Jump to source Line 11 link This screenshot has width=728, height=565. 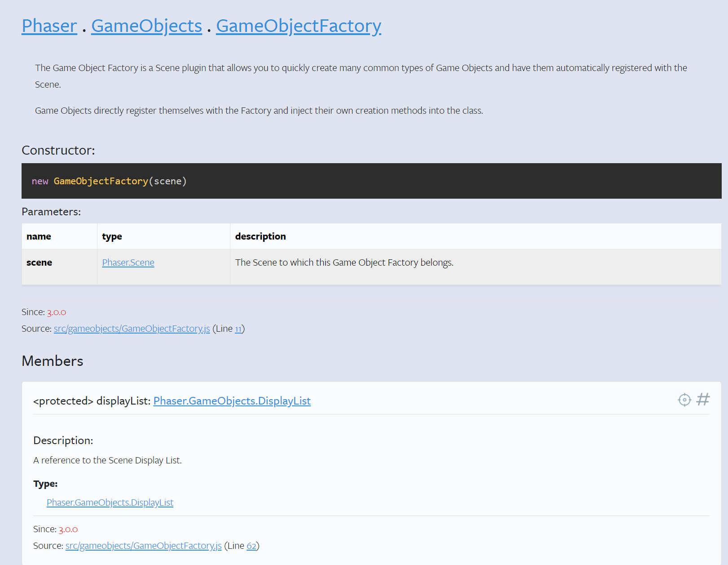coord(238,329)
